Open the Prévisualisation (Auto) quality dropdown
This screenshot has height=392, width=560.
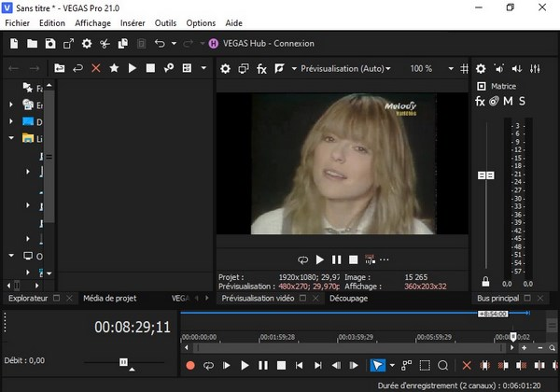click(x=343, y=68)
